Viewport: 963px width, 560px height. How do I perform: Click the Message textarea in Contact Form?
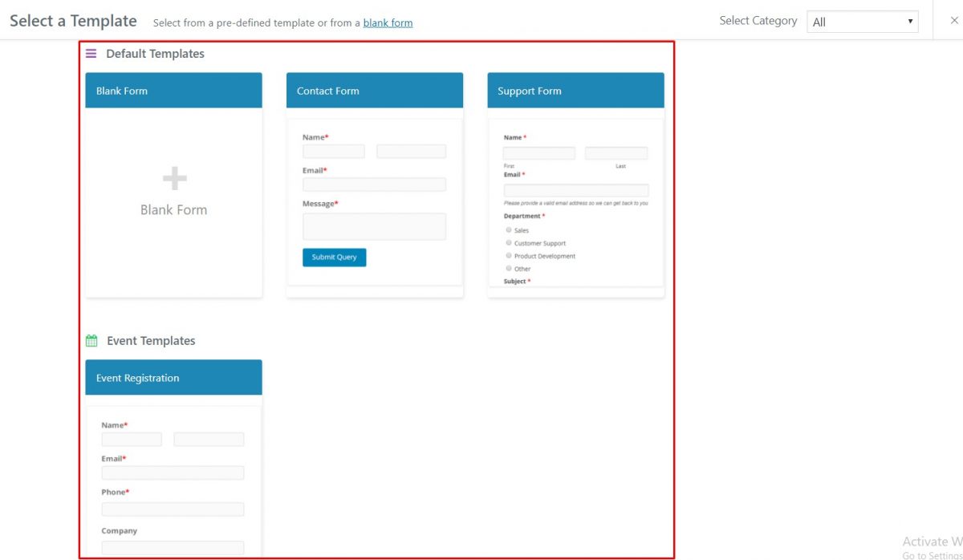374,225
